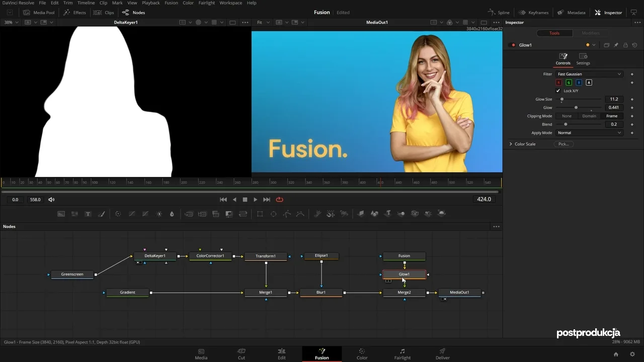Open the Playback menu

pos(151,3)
